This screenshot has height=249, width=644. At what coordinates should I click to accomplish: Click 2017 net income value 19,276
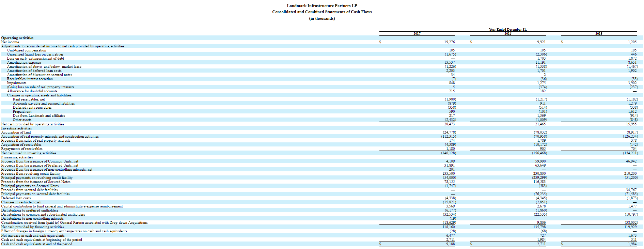(450, 42)
